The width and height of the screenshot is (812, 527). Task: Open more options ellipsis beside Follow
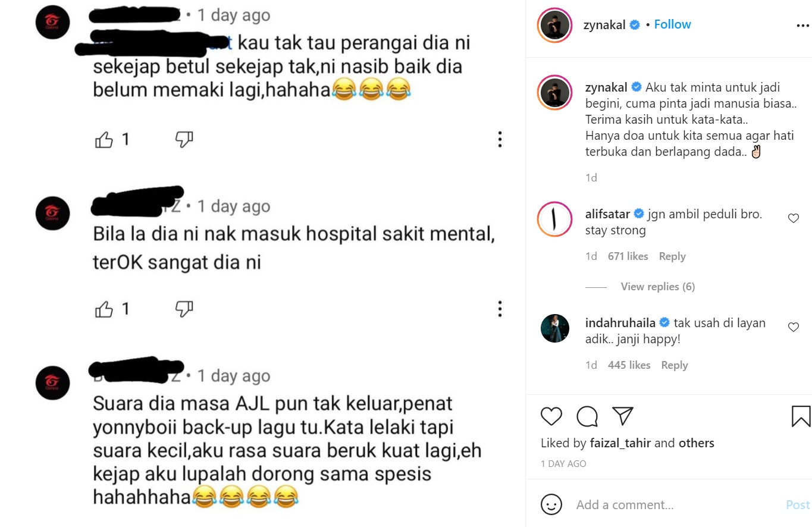coord(802,26)
